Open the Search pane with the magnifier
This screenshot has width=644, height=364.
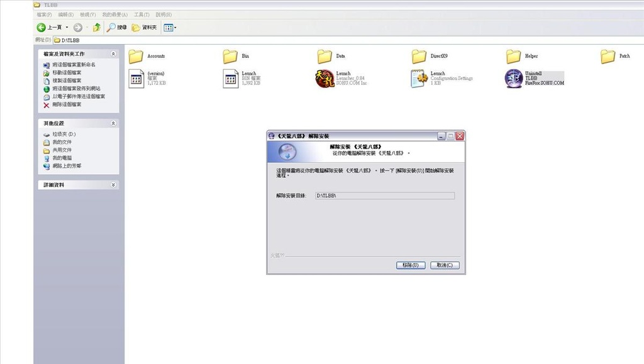tap(116, 28)
